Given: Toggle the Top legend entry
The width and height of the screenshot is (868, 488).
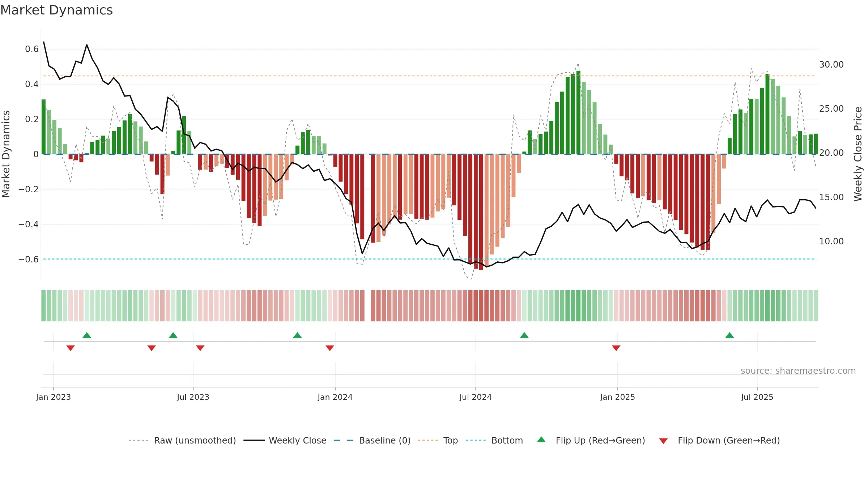Looking at the screenshot, I should [x=438, y=440].
